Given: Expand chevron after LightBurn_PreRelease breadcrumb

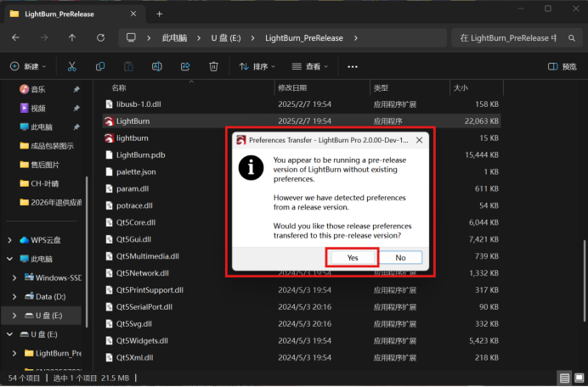Looking at the screenshot, I should [355, 38].
